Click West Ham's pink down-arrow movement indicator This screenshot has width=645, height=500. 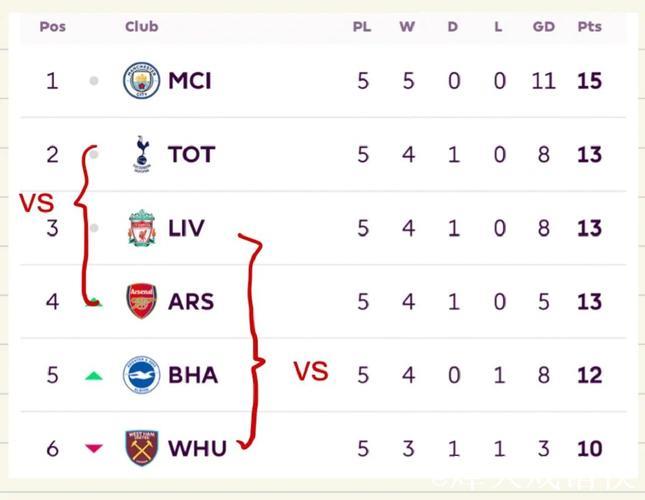point(94,449)
